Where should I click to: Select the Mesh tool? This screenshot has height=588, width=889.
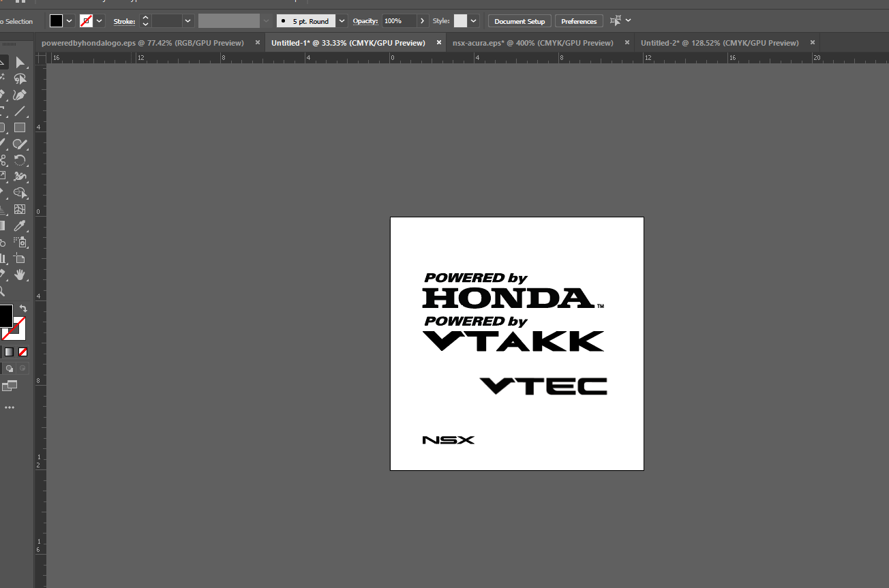pyautogui.click(x=20, y=209)
